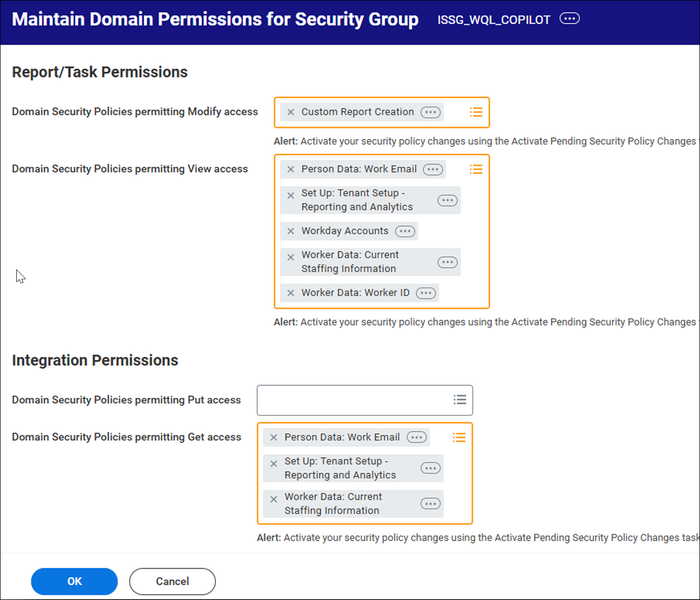Viewport: 700px width, 600px height.
Task: Open related actions for Workday Accounts
Action: [x=405, y=231]
